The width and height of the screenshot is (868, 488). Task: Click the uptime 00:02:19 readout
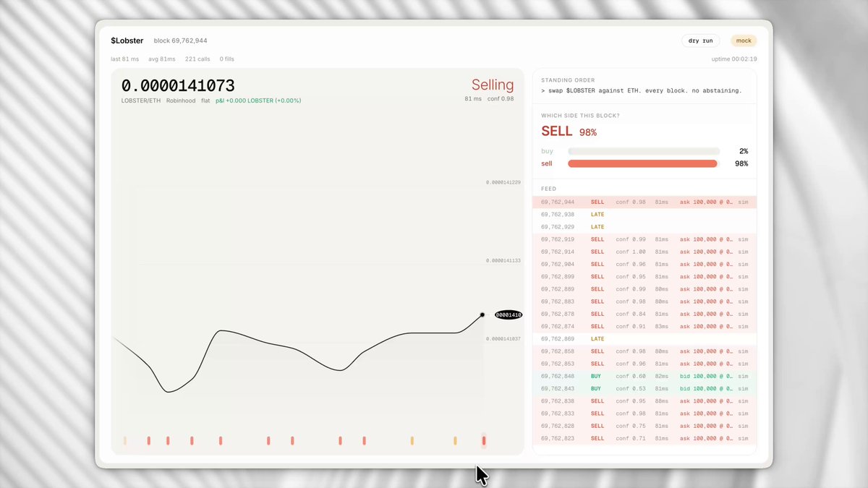pyautogui.click(x=734, y=59)
